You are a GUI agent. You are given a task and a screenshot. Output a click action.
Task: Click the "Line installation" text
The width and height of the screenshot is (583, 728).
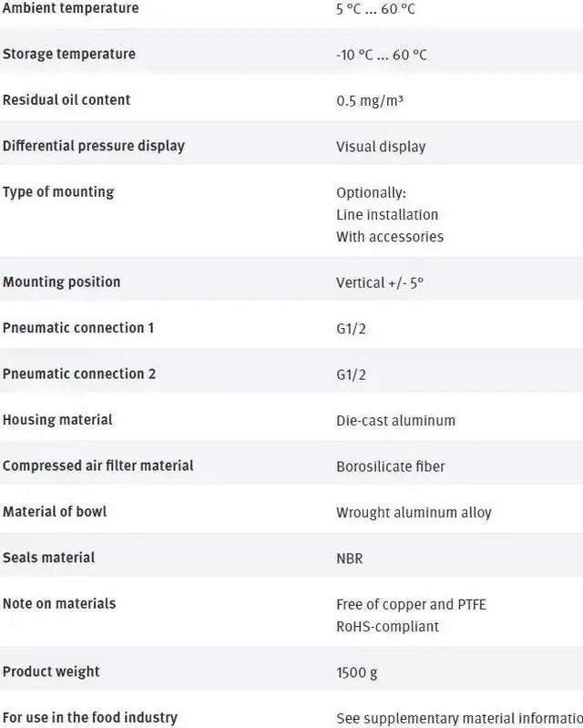387,214
